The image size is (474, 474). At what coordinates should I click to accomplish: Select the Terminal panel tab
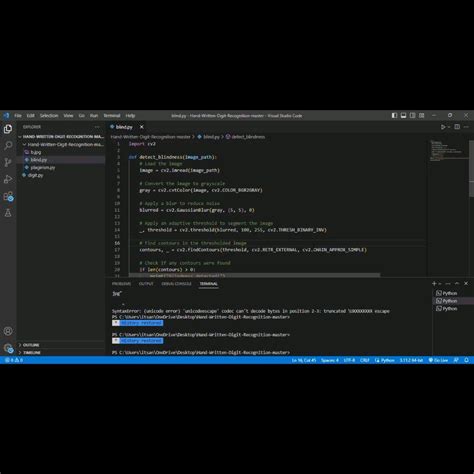point(209,284)
